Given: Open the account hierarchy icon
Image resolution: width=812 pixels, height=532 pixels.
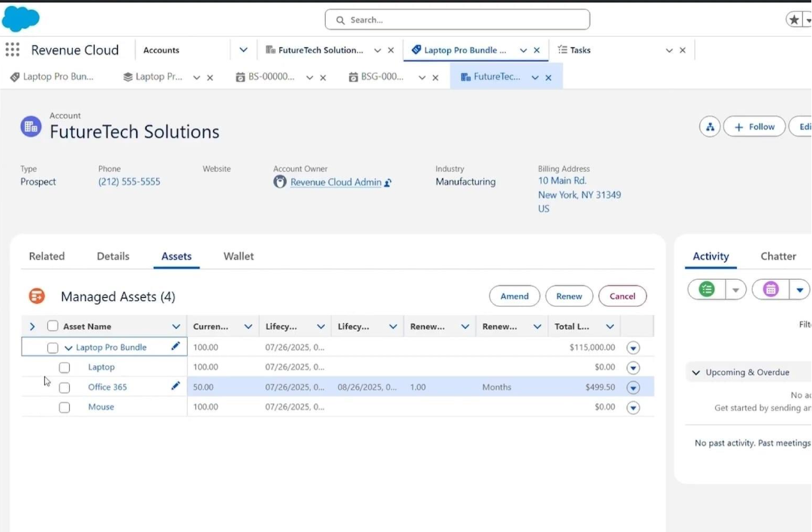Looking at the screenshot, I should coord(709,127).
